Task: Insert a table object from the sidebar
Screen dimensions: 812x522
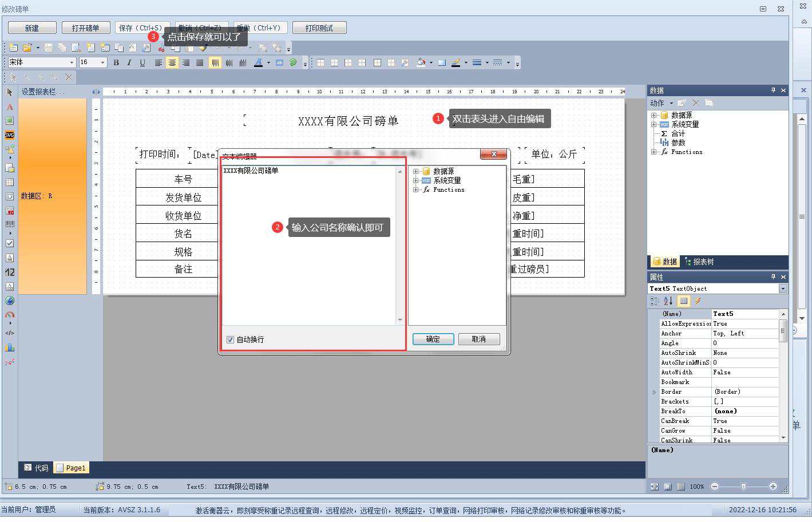Action: (x=10, y=182)
